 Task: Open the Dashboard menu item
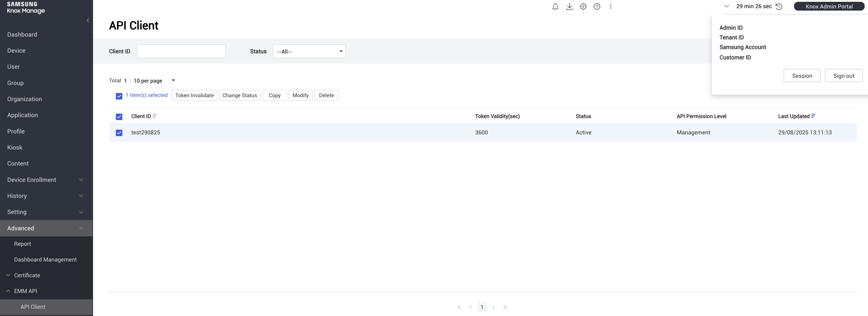(x=22, y=35)
